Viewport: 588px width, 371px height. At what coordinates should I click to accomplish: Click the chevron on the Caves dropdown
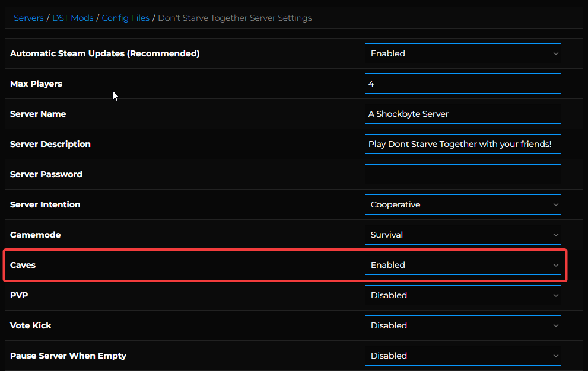[x=555, y=265]
